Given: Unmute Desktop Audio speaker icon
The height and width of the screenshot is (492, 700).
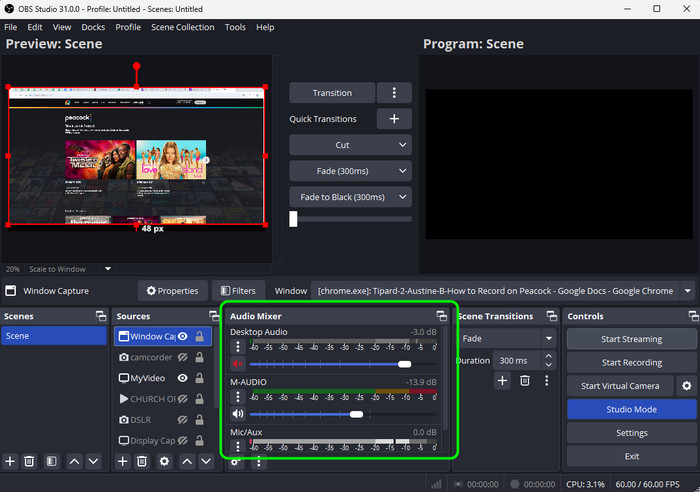Looking at the screenshot, I should pyautogui.click(x=238, y=364).
